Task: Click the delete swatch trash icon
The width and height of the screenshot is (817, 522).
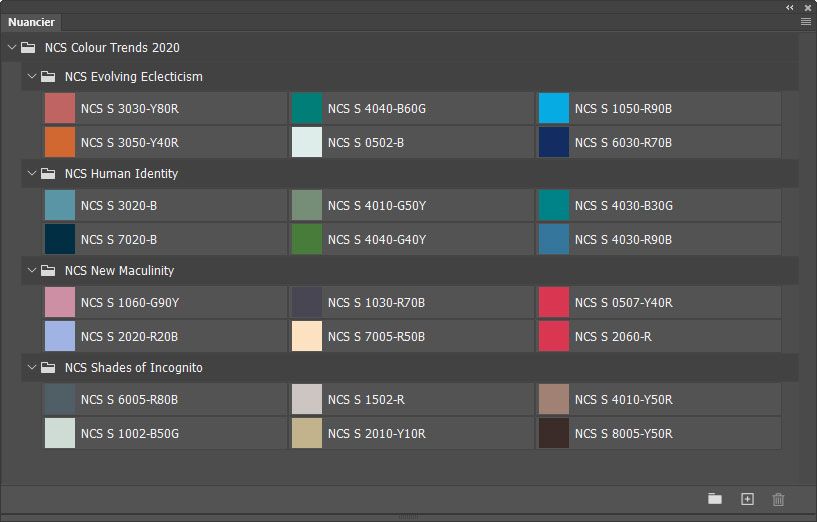Action: click(778, 499)
